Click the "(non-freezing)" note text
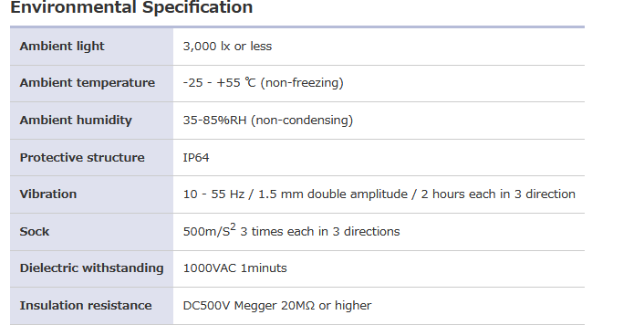Image resolution: width=644 pixels, height=336 pixels. pyautogui.click(x=302, y=83)
